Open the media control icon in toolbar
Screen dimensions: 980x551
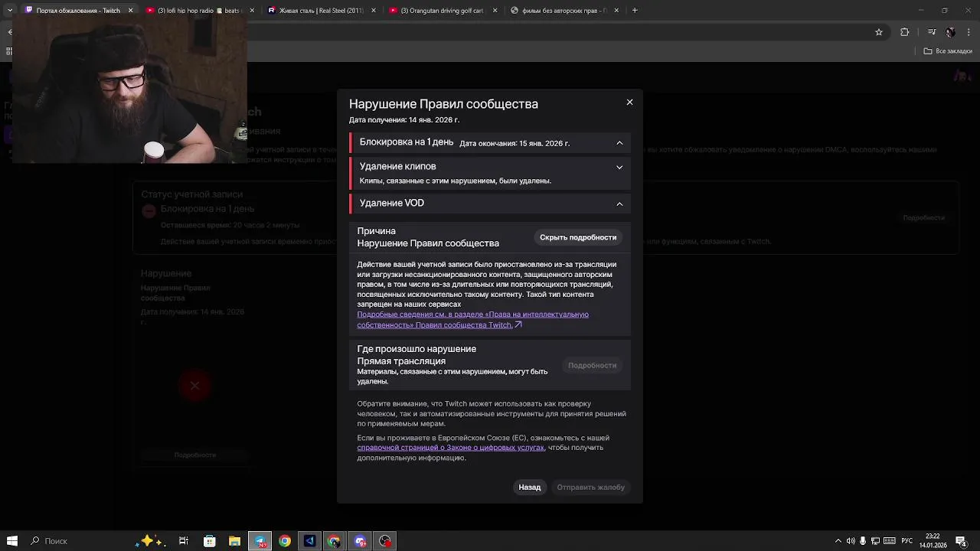tap(932, 32)
